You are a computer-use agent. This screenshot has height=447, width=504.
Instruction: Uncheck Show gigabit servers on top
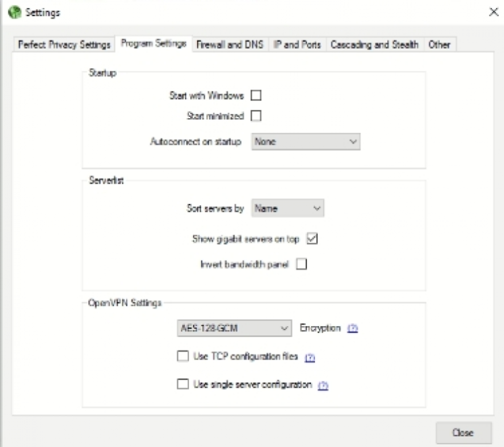pos(312,239)
